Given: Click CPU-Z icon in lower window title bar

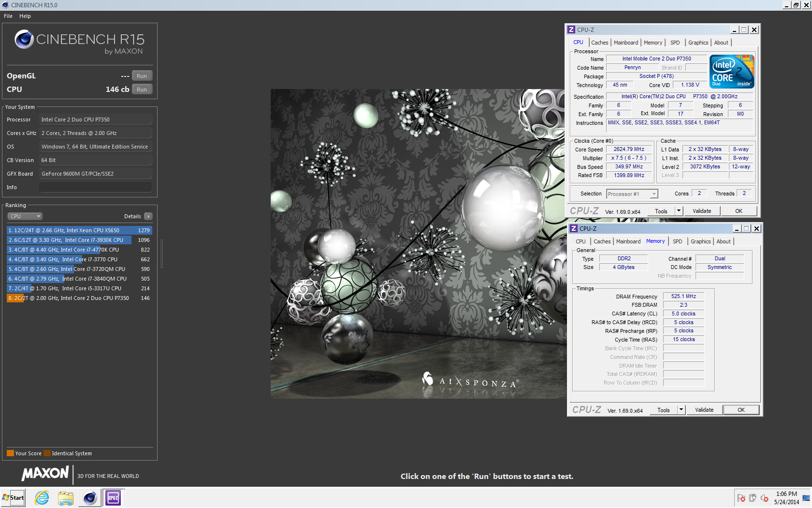Looking at the screenshot, I should [574, 228].
